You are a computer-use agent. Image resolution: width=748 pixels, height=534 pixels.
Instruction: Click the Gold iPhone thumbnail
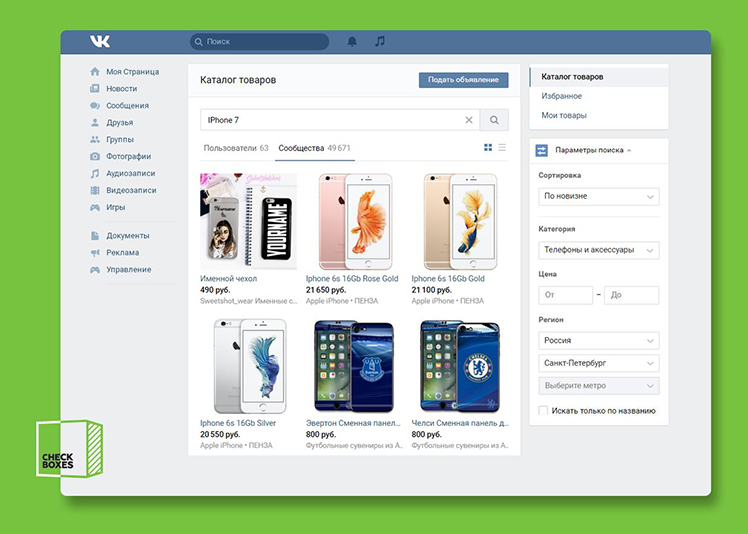pyautogui.click(x=460, y=221)
